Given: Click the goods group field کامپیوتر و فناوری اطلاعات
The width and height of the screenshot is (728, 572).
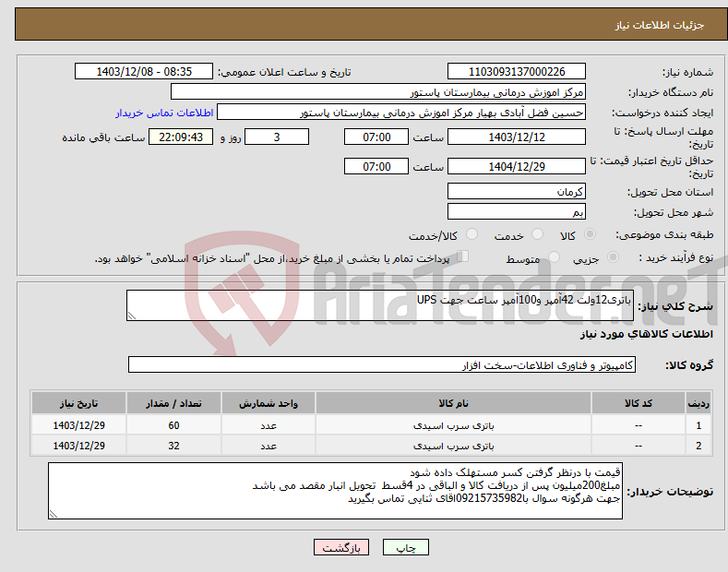Looking at the screenshot, I should tap(382, 365).
